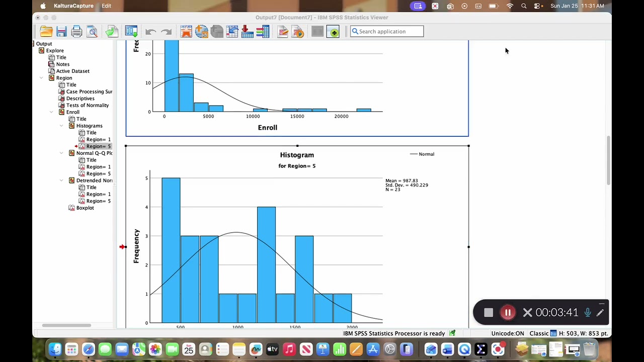Screen dimensions: 644x362
Task: Open the recording drawing pencil tool
Action: point(600,313)
